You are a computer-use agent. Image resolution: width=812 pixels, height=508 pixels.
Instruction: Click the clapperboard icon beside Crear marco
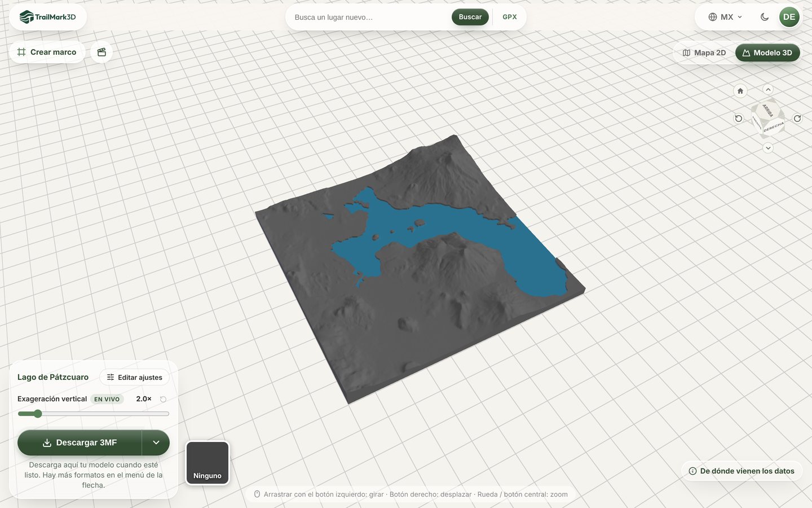(x=101, y=52)
